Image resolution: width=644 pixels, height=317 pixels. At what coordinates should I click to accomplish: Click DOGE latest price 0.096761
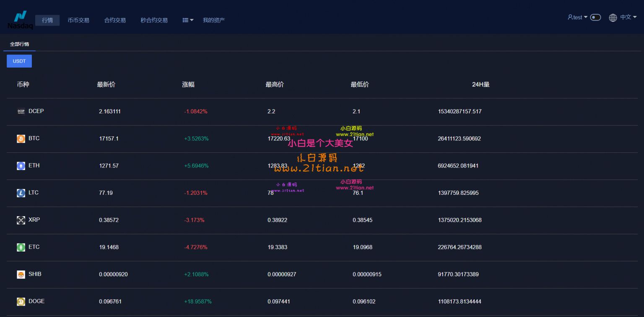point(110,301)
